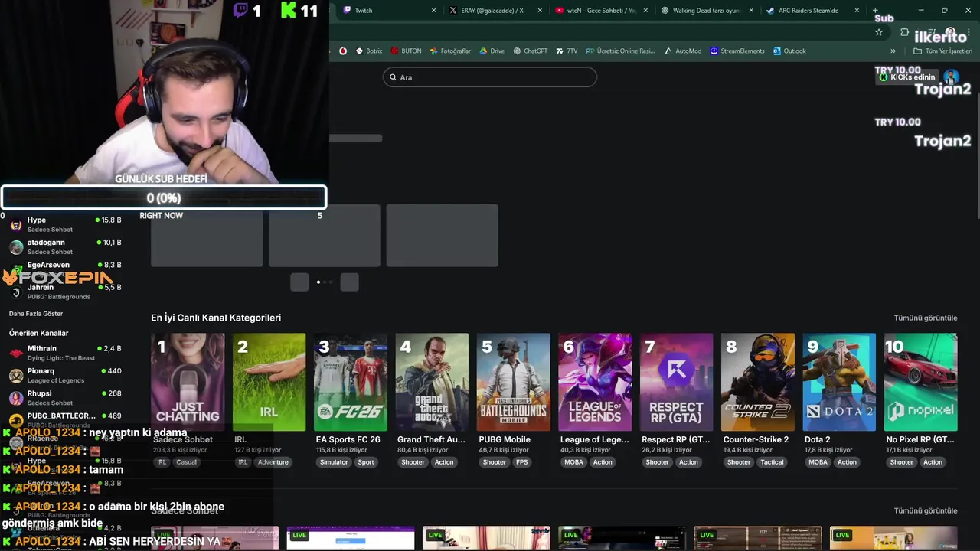Image resolution: width=980 pixels, height=551 pixels.
Task: Open the League of Legends category thumbnail
Action: tap(595, 382)
